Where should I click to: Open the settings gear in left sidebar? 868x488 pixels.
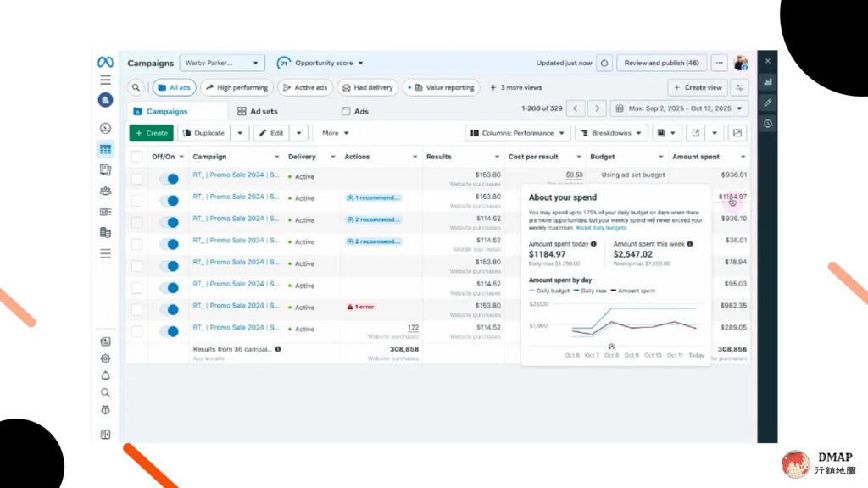tap(105, 358)
